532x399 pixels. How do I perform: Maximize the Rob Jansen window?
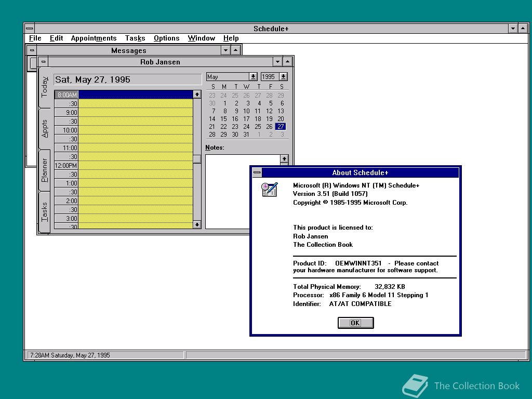click(x=287, y=62)
